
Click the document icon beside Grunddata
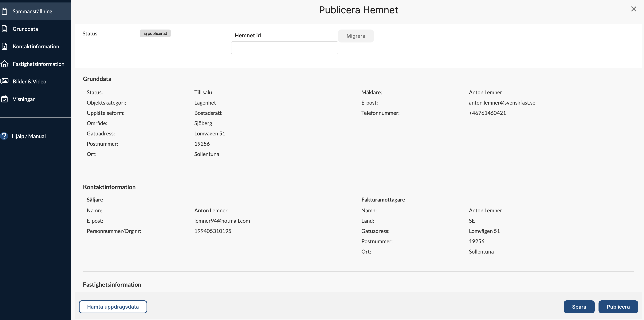click(x=5, y=29)
